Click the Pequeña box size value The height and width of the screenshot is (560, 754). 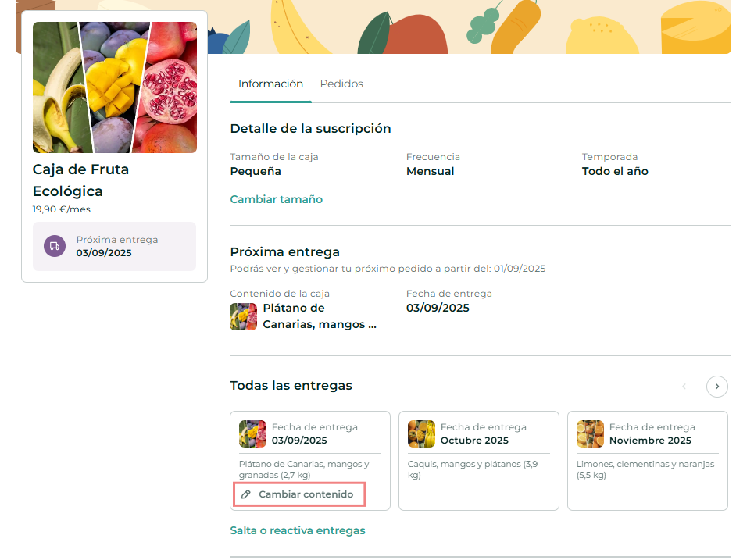point(256,171)
